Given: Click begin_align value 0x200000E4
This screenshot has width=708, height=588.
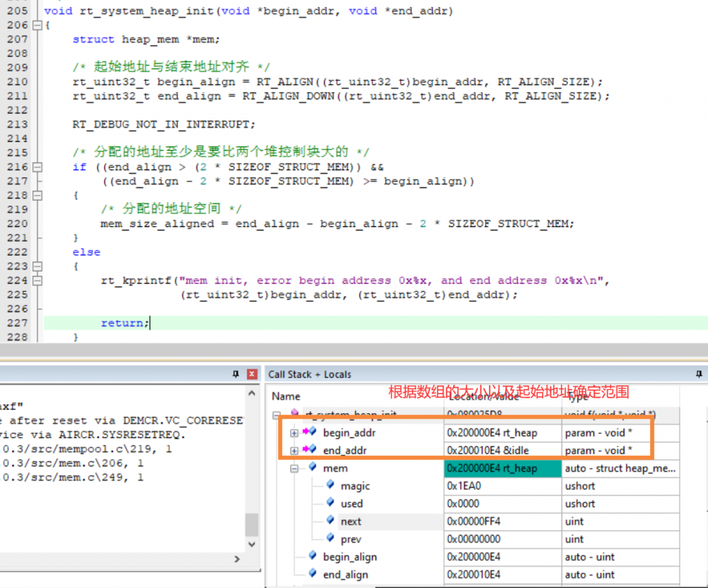Looking at the screenshot, I should [474, 557].
